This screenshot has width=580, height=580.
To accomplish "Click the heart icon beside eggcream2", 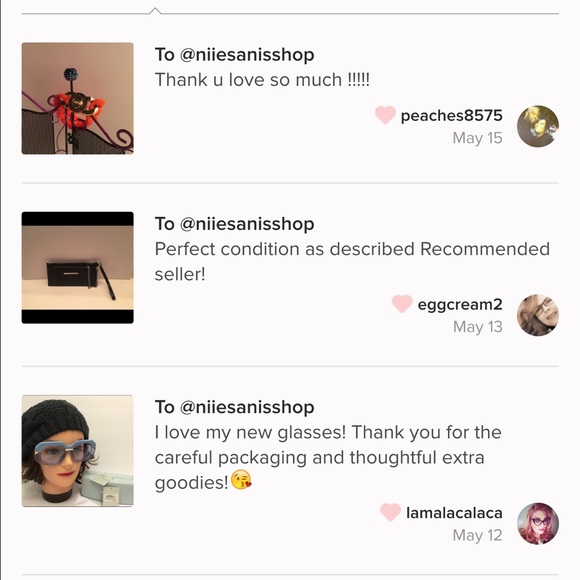I will [x=402, y=304].
